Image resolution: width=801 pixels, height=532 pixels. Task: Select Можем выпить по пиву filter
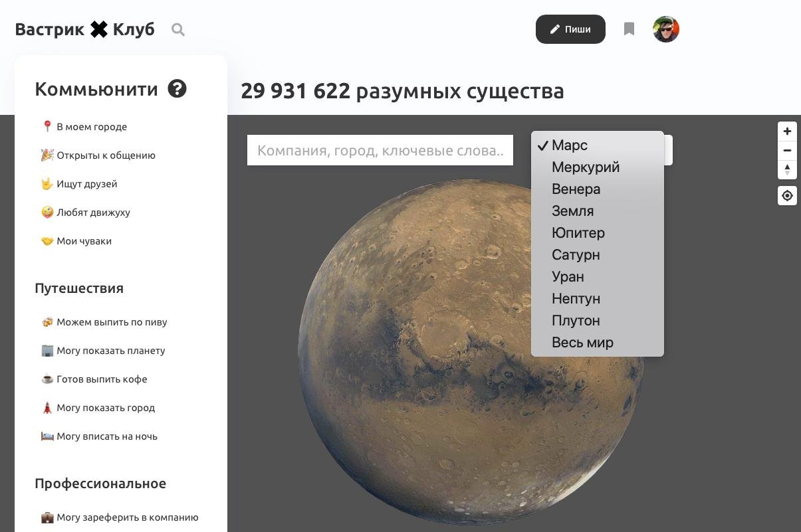[111, 322]
